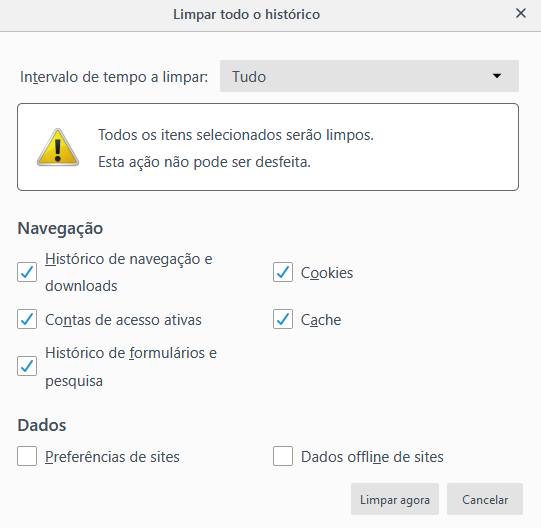541x528 pixels.
Task: Click the yellow warning triangle icon
Action: click(58, 147)
